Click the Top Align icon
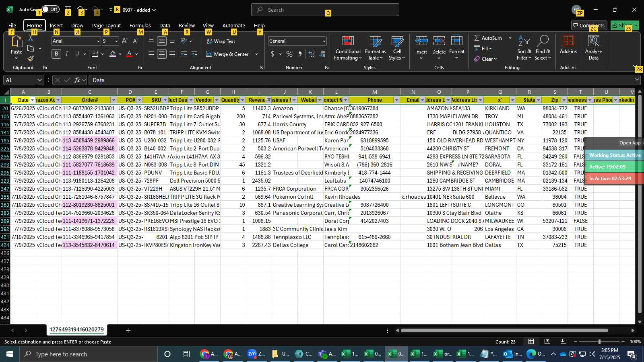644x362 pixels. [x=151, y=41]
